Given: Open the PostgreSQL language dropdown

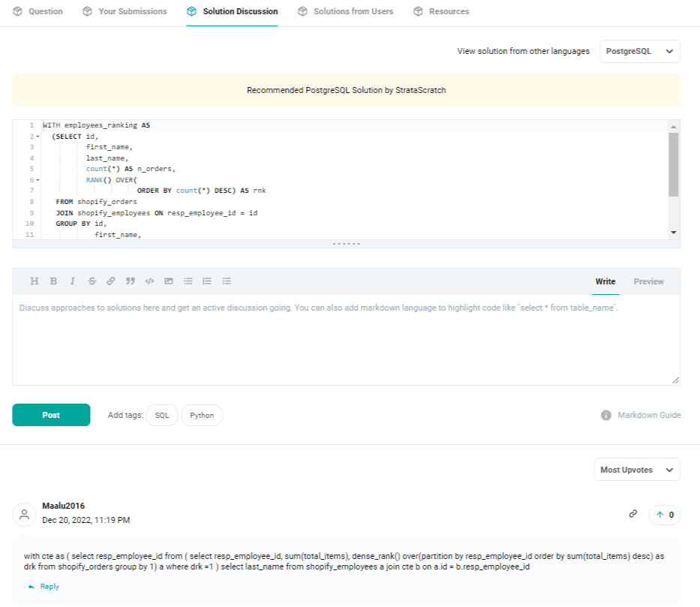Looking at the screenshot, I should click(x=639, y=51).
